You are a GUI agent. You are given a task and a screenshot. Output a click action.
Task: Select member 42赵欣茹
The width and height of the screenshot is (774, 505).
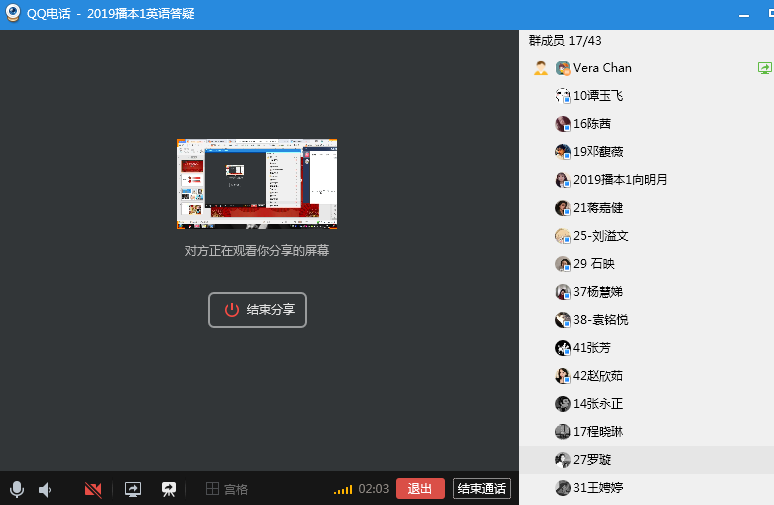[x=647, y=376]
